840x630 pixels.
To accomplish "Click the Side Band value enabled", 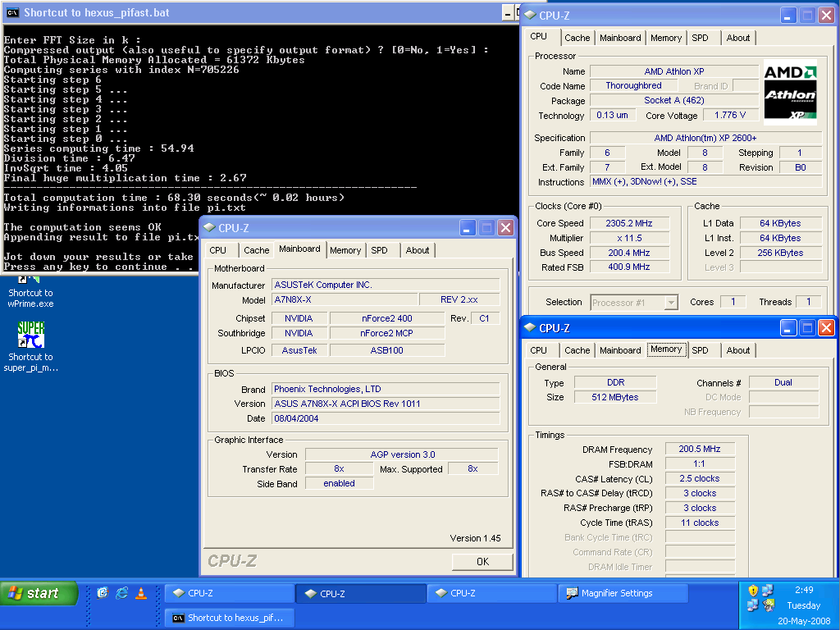I will (339, 483).
